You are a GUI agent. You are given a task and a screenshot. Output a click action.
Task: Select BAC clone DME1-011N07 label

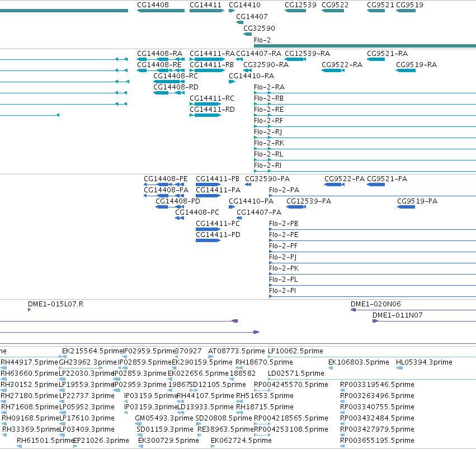click(x=398, y=315)
